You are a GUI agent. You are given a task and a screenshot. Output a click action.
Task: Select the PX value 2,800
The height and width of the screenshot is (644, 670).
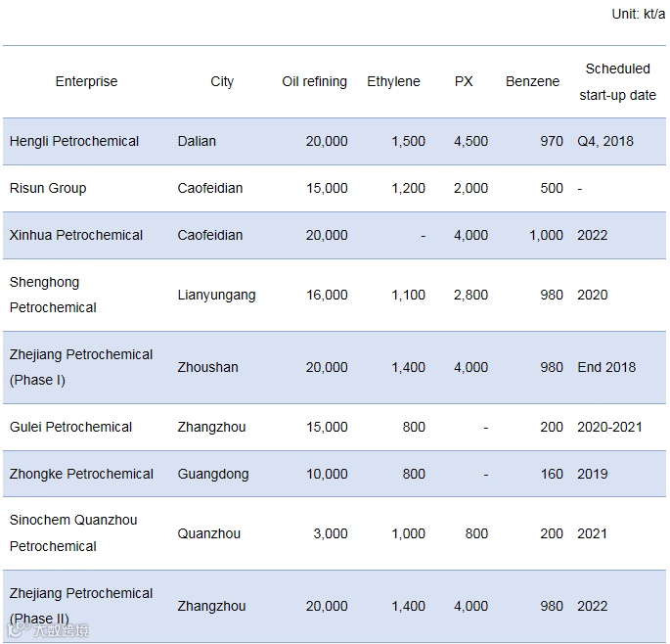tap(470, 295)
